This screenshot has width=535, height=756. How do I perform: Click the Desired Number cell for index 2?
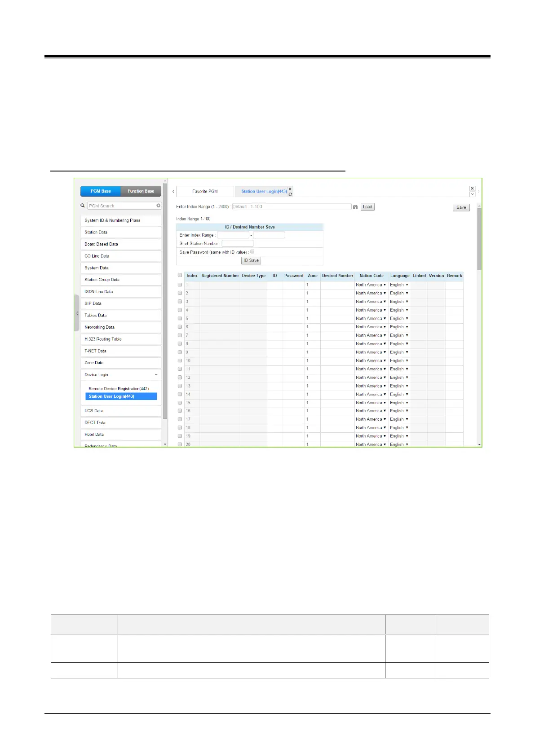click(x=337, y=293)
